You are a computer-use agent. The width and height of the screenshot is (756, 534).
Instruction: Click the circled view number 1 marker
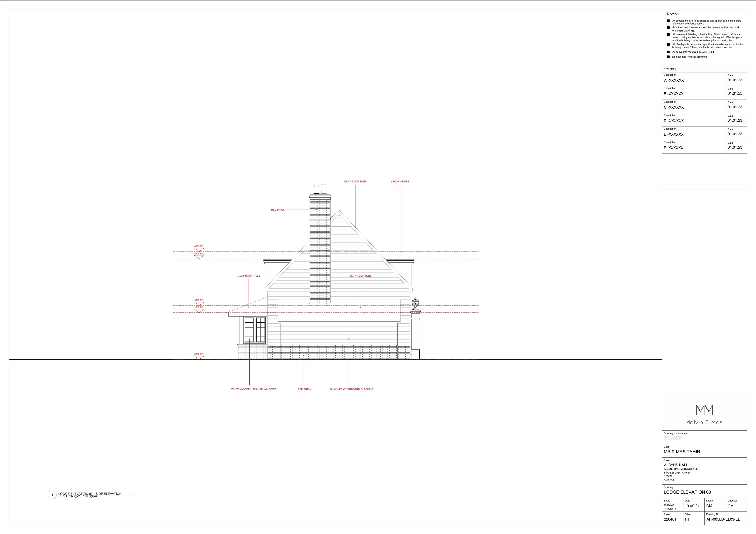pyautogui.click(x=52, y=495)
